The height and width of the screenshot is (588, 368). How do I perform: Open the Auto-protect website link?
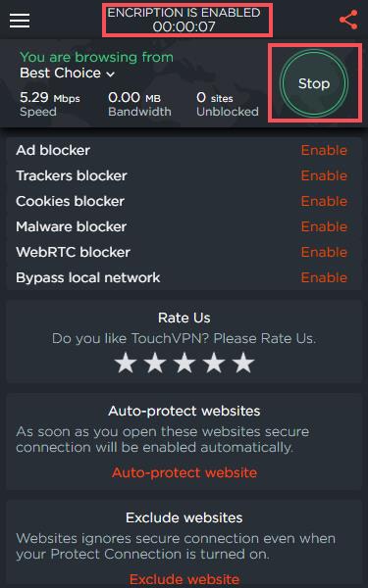pyautogui.click(x=184, y=472)
